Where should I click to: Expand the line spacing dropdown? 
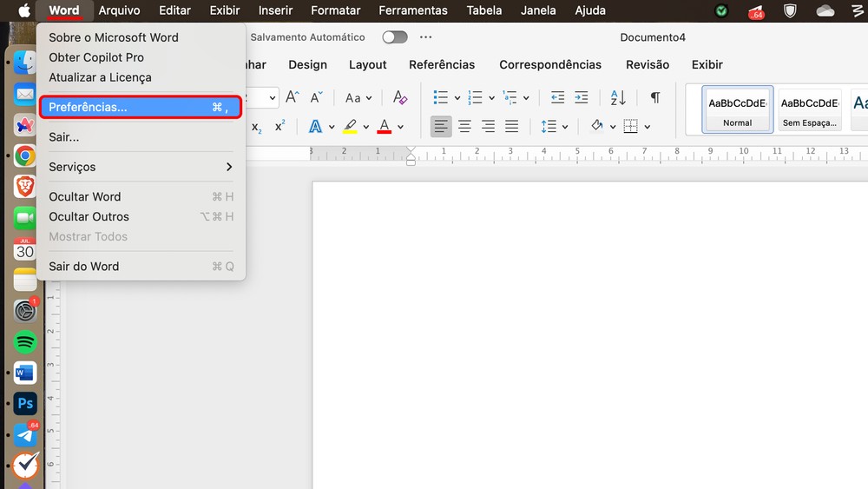click(x=566, y=127)
